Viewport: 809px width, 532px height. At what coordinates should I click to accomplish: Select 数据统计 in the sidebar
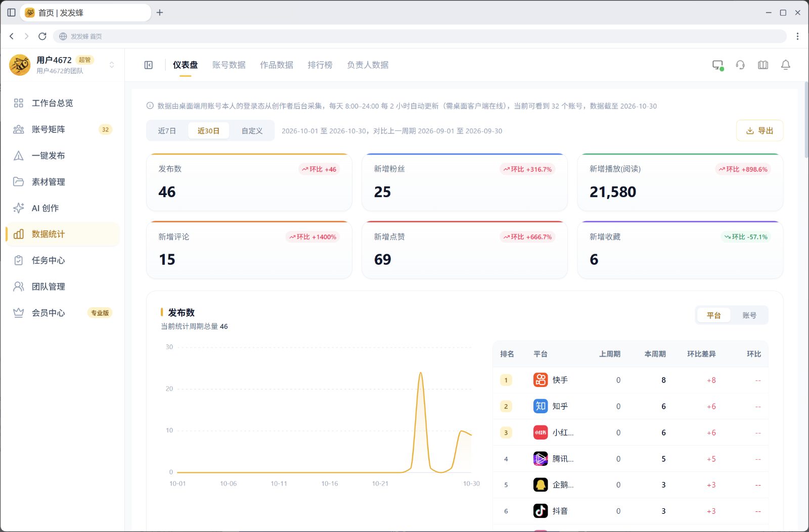click(62, 234)
